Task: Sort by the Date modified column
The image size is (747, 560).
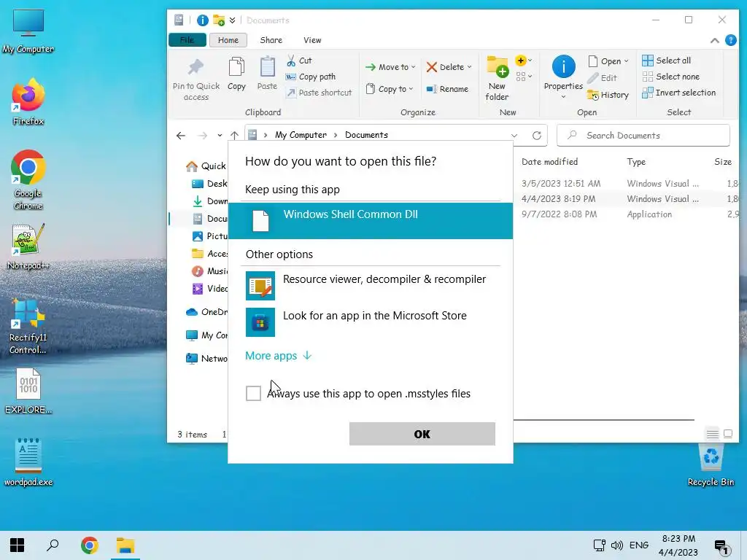Action: point(549,162)
